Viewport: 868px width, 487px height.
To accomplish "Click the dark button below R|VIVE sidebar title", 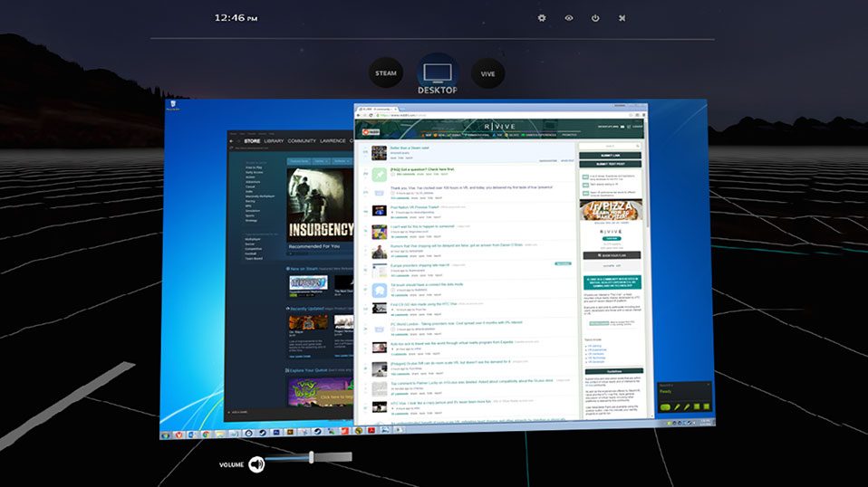I will click(612, 255).
